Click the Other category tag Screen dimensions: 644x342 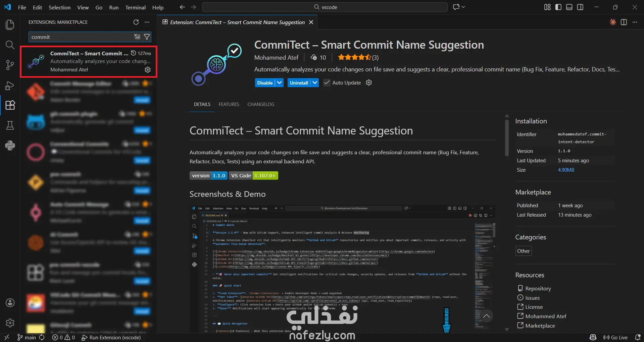[x=524, y=251]
